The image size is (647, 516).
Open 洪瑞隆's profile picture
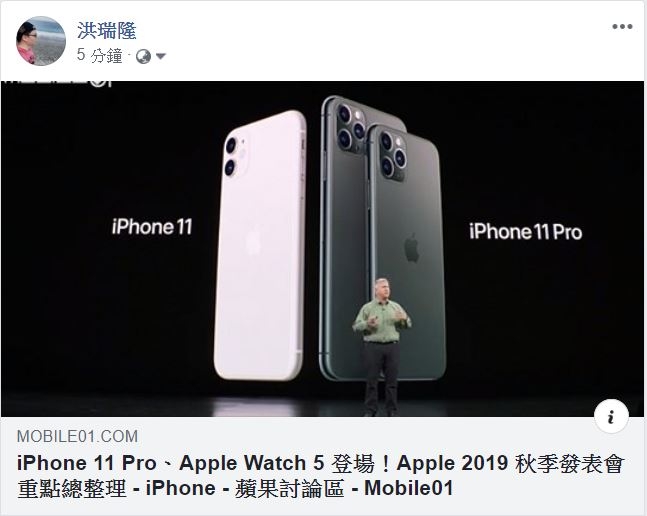(x=41, y=41)
